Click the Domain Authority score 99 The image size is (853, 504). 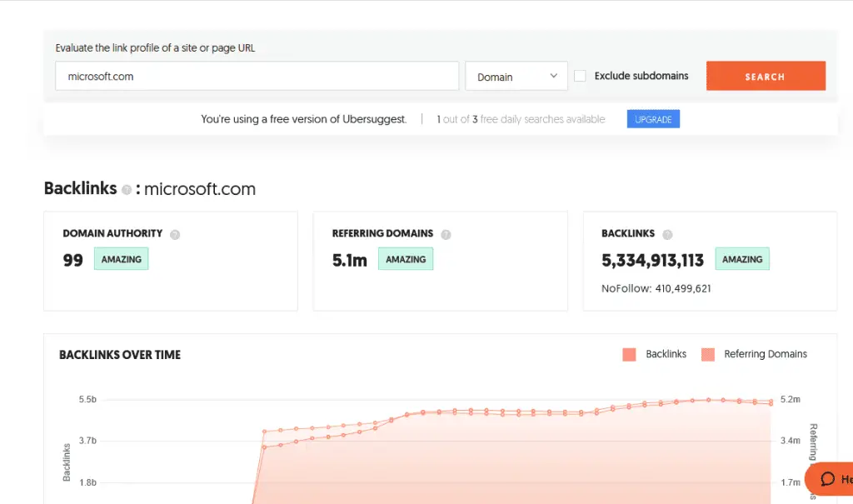73,260
